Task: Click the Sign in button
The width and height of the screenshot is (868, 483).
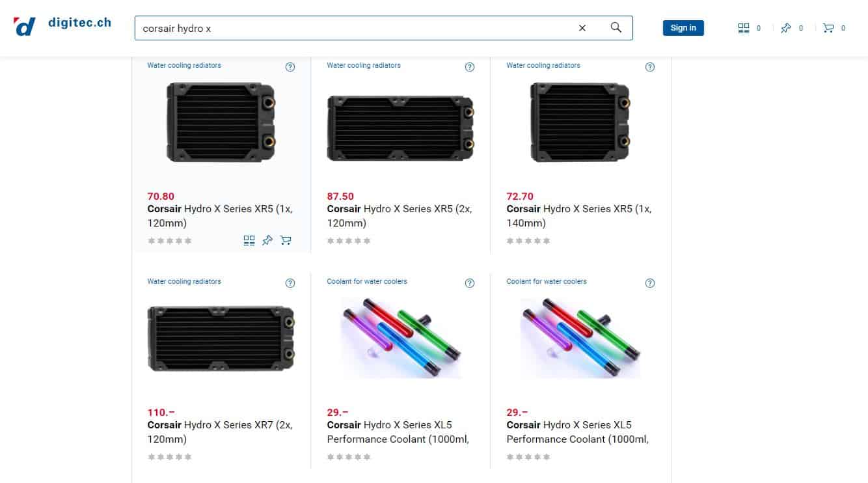Action: coord(683,28)
